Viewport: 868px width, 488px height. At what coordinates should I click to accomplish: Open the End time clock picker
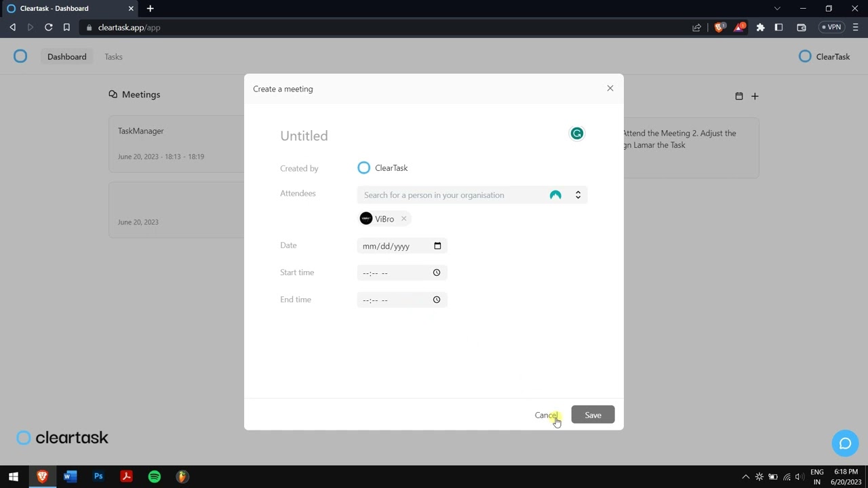(437, 300)
